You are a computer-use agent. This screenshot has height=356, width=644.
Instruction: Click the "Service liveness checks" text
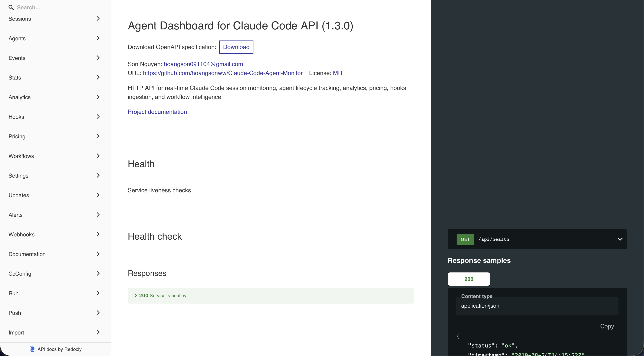pyautogui.click(x=159, y=190)
